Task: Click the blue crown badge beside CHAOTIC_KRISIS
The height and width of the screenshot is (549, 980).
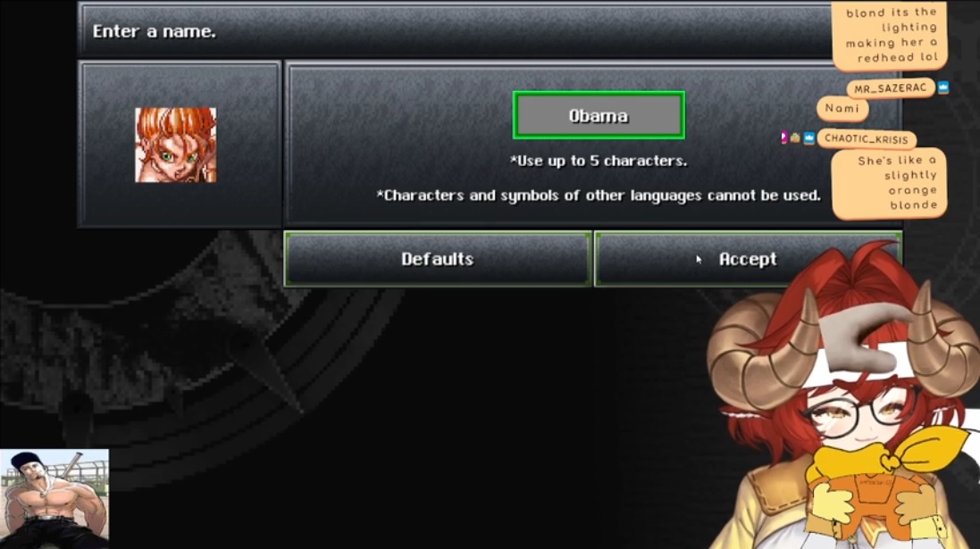Action: tap(808, 138)
